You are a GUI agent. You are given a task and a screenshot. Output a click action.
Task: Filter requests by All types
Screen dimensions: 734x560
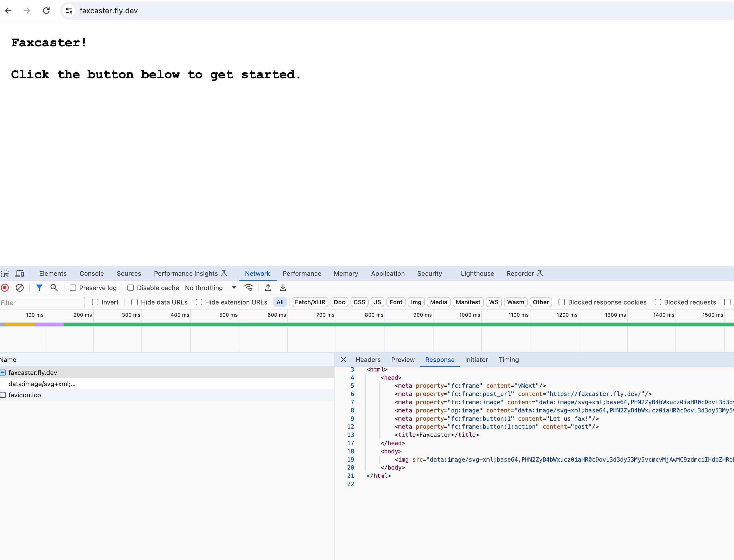(280, 302)
